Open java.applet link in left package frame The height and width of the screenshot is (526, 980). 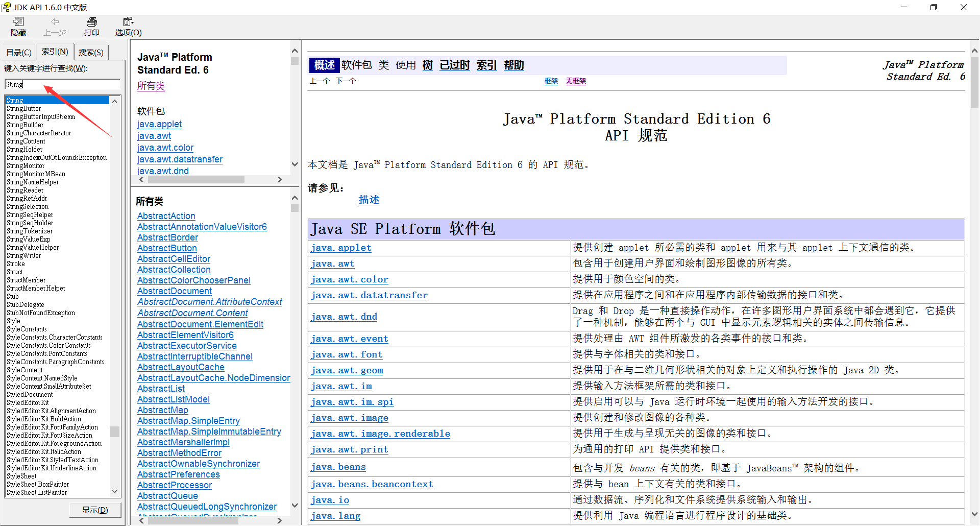tap(159, 124)
